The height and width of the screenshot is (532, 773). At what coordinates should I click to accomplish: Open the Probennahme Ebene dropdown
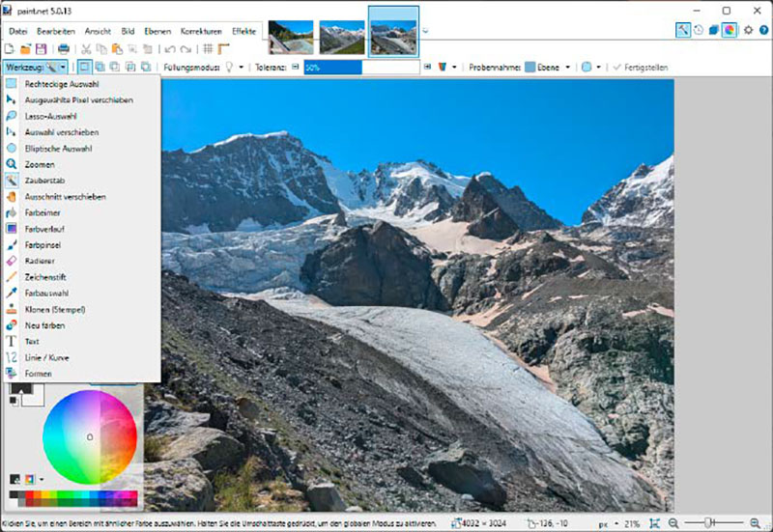[x=548, y=68]
